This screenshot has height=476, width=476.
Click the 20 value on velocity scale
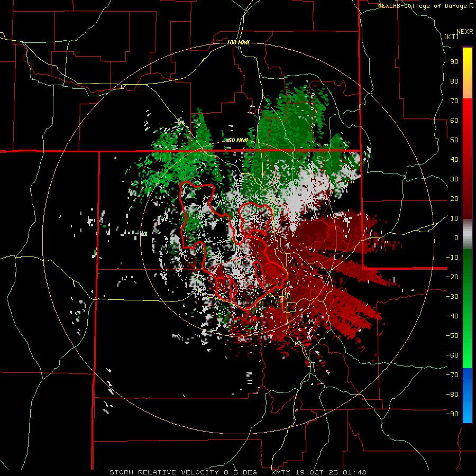click(454, 199)
